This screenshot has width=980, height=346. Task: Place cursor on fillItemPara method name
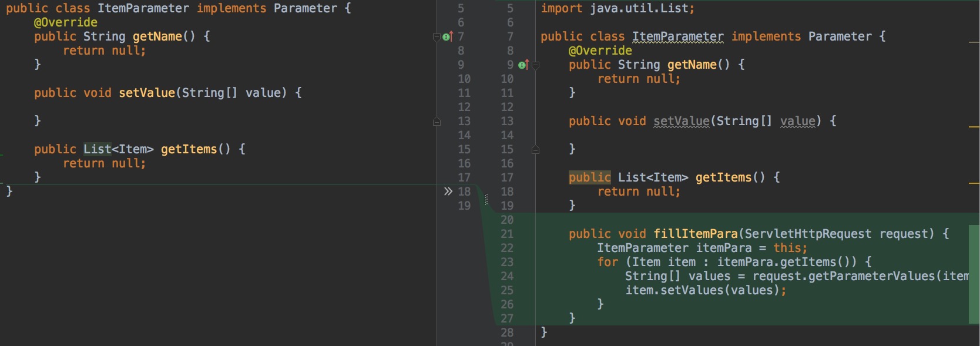coord(695,234)
